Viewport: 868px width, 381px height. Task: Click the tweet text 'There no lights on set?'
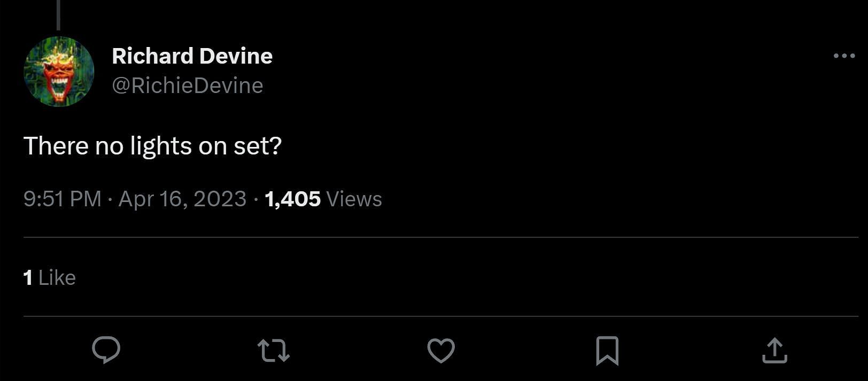152,146
